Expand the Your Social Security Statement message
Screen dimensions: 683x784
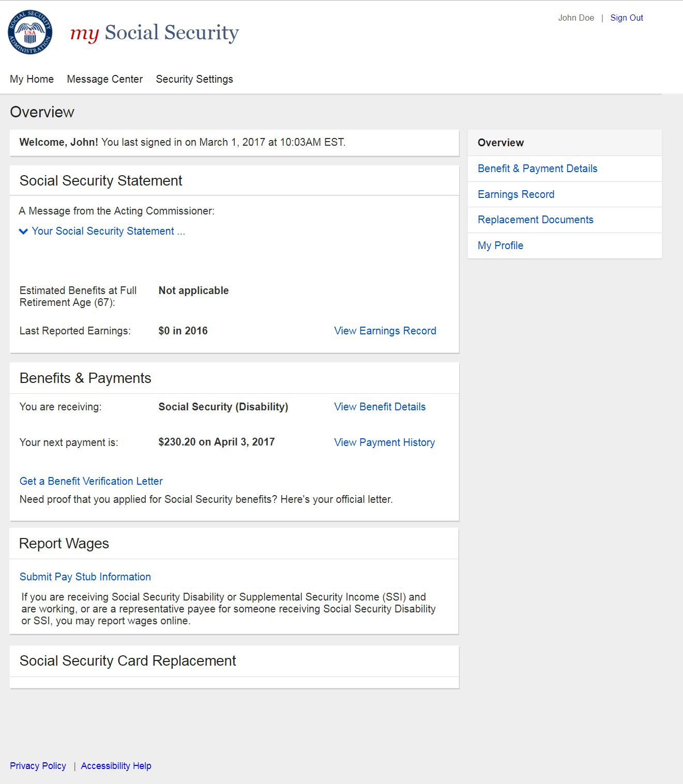(102, 231)
